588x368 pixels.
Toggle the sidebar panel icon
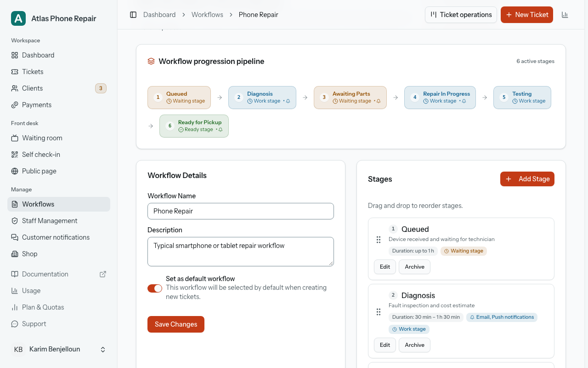point(133,15)
